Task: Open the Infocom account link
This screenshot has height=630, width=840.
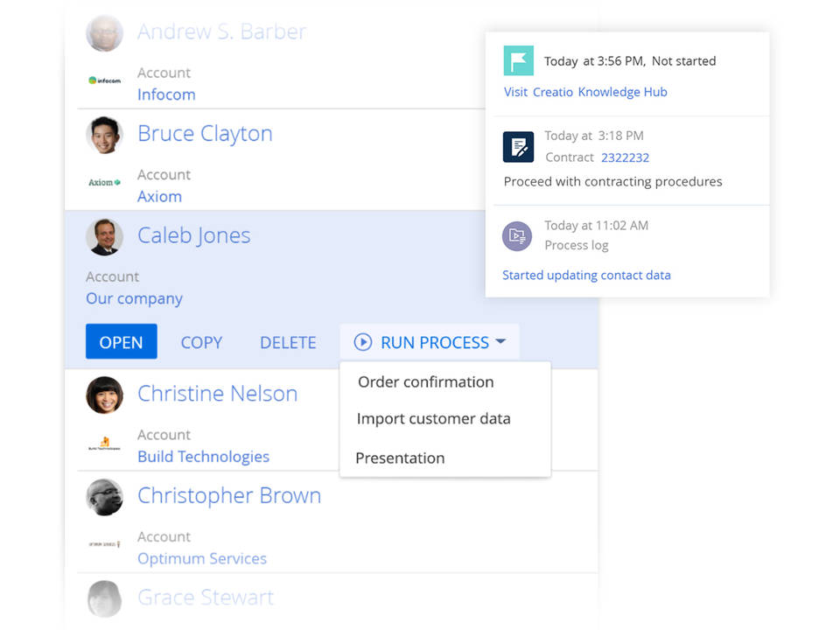Action: click(166, 94)
